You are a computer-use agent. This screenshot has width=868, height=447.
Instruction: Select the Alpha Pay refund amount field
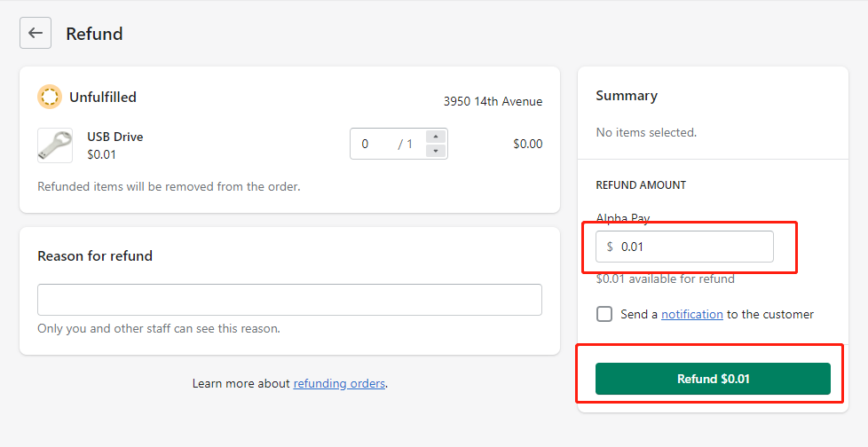tap(685, 247)
